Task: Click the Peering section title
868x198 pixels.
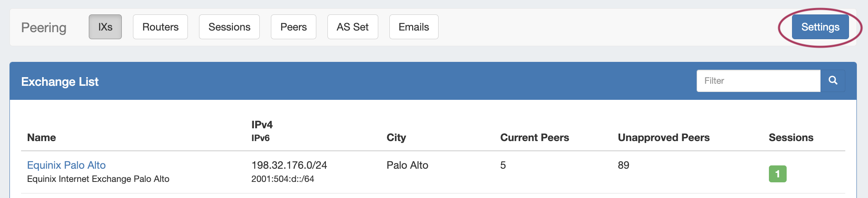Action: (x=44, y=28)
